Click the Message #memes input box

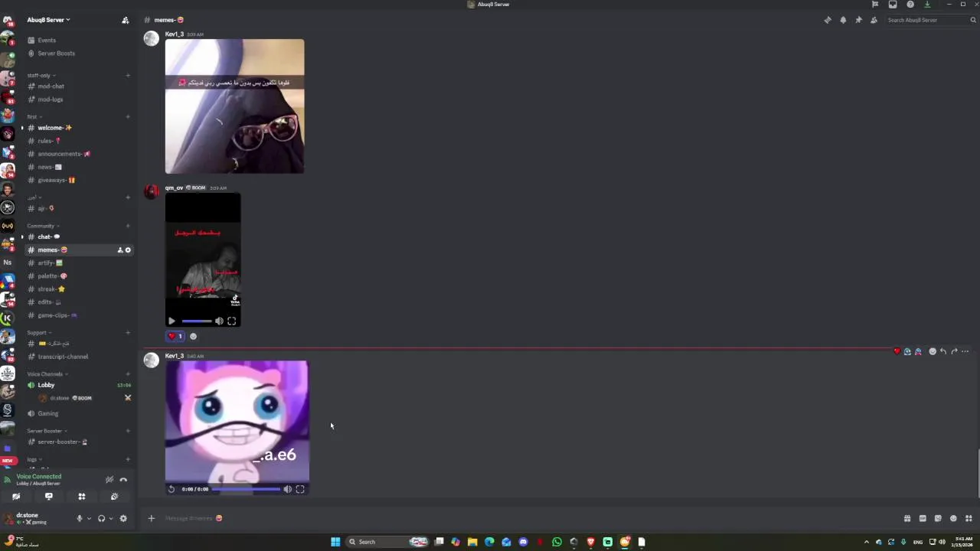(x=528, y=518)
